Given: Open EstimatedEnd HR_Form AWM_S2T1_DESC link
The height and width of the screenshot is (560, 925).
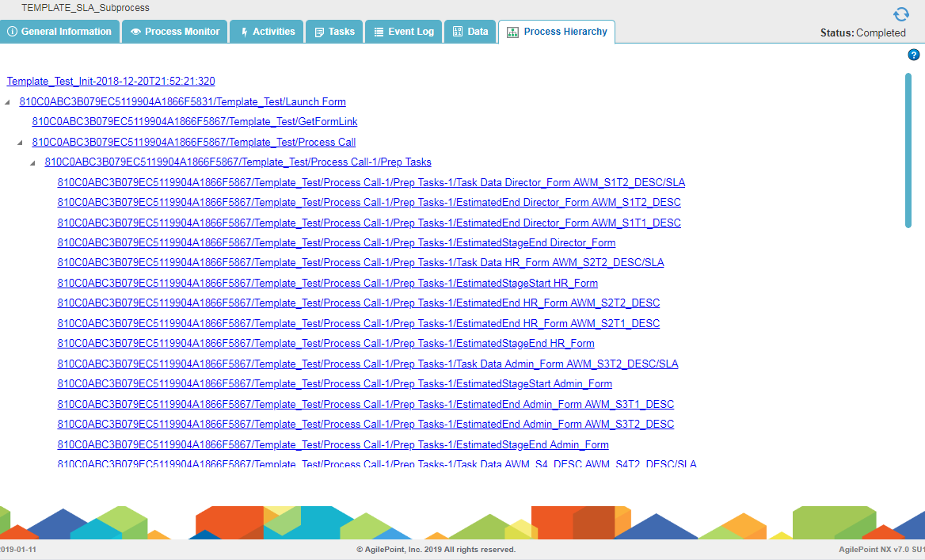Looking at the screenshot, I should 358,324.
